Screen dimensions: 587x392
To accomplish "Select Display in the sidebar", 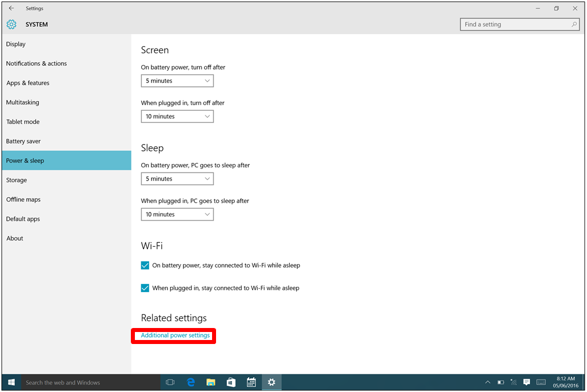I will (67, 44).
